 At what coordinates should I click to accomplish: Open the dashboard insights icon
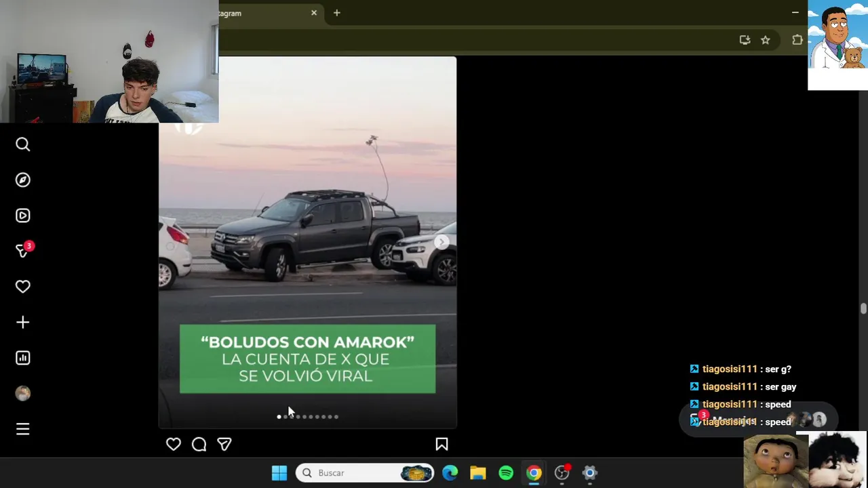[23, 358]
